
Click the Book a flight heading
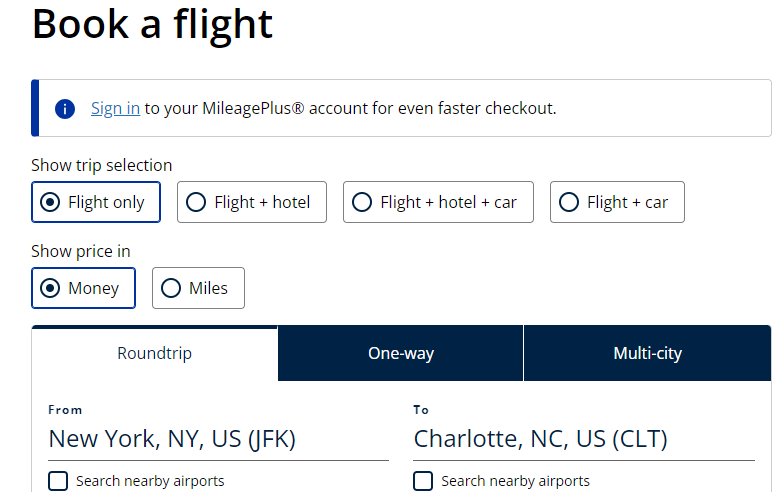(x=152, y=24)
